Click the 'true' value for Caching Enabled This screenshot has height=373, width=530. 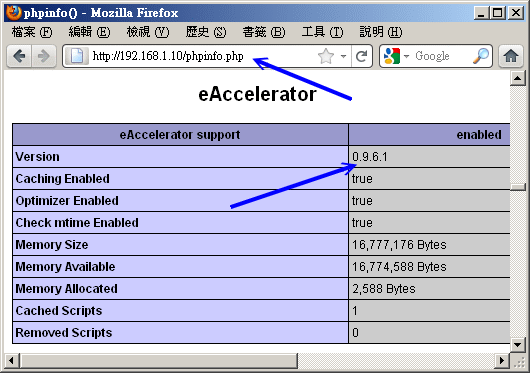click(x=362, y=179)
